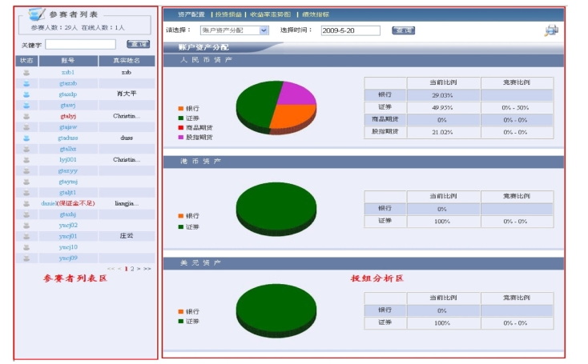
Task: Click inside the 关键字 keyword input field
Action: [80, 44]
